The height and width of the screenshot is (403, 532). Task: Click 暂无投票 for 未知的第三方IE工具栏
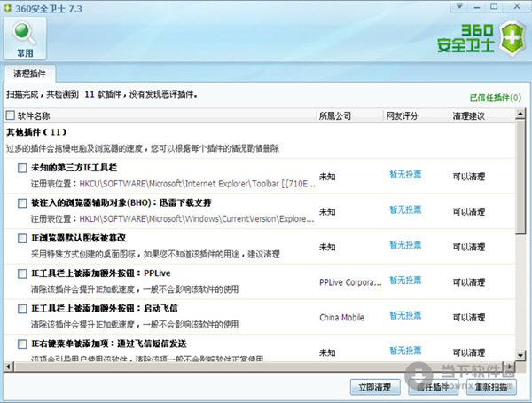pyautogui.click(x=405, y=175)
